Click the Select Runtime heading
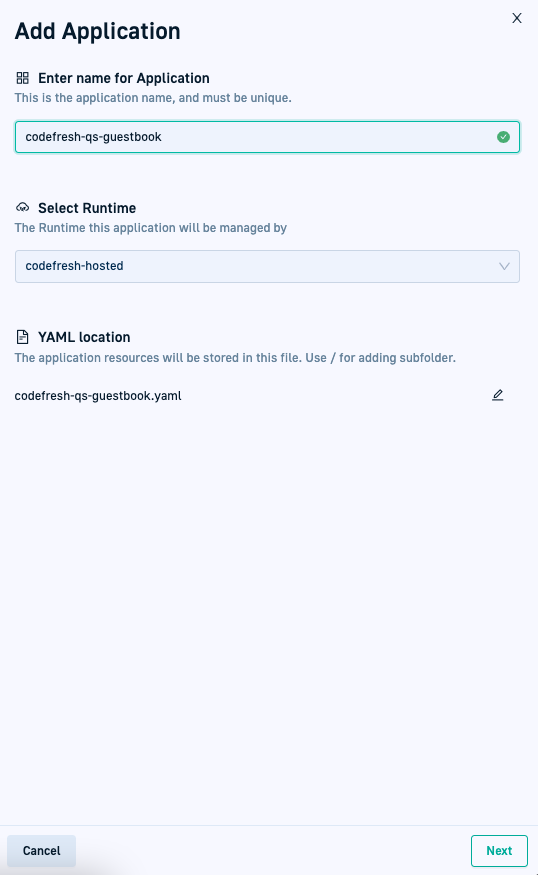The width and height of the screenshot is (538, 875). (x=87, y=208)
